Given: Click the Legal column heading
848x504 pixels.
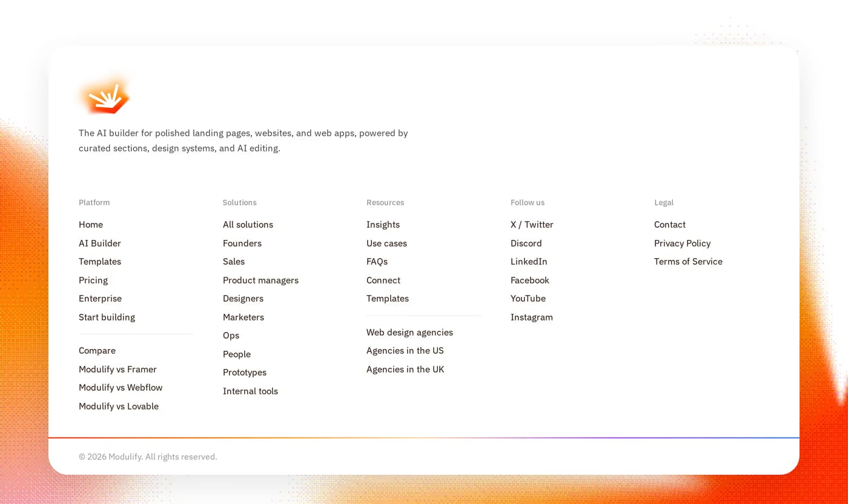Looking at the screenshot, I should [664, 202].
